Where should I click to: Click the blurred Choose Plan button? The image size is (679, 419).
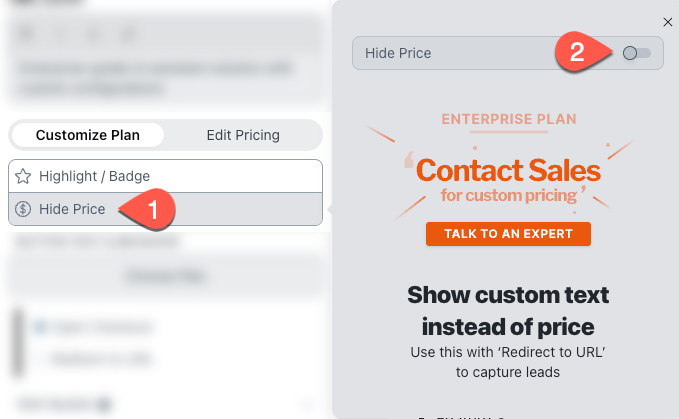tap(165, 275)
